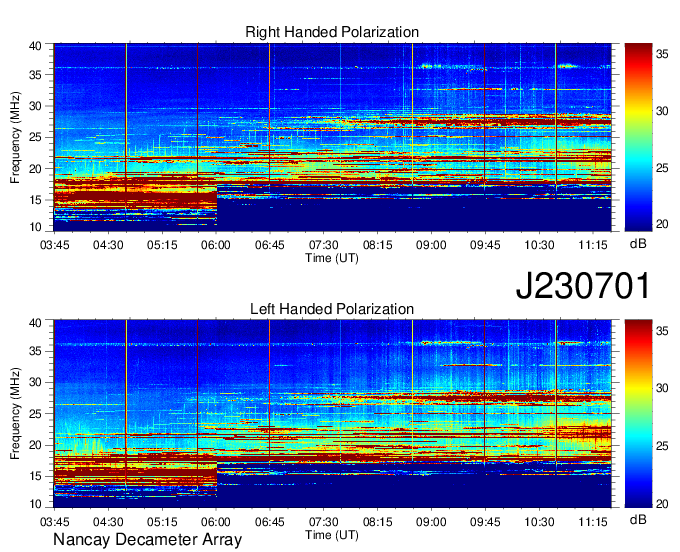The height and width of the screenshot is (552, 680).
Task: Click the 10:30 tick under right-handed plot
Action: click(539, 245)
